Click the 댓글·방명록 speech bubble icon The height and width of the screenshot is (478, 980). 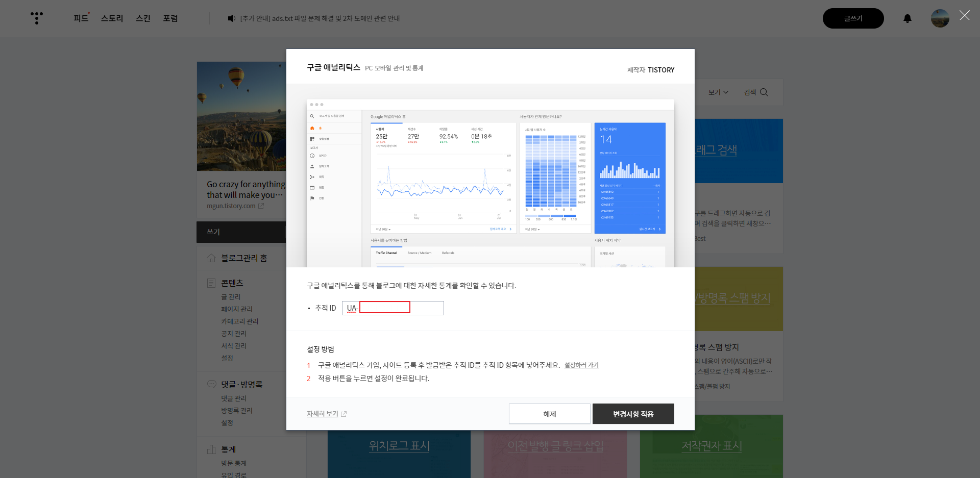click(x=211, y=384)
